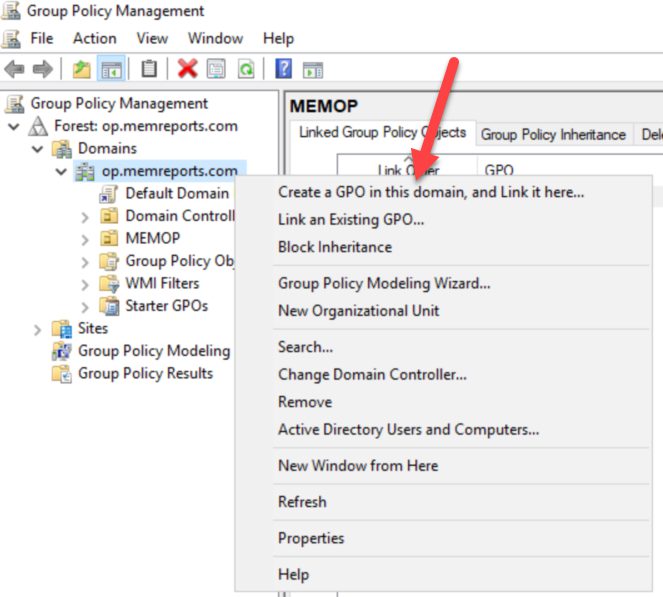Open the File menu
Image resolution: width=663 pixels, height=597 pixels.
[41, 38]
